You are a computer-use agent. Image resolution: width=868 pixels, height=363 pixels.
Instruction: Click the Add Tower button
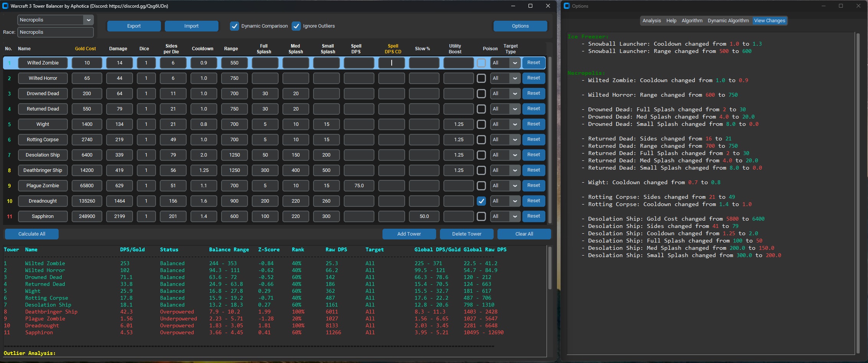pyautogui.click(x=409, y=234)
